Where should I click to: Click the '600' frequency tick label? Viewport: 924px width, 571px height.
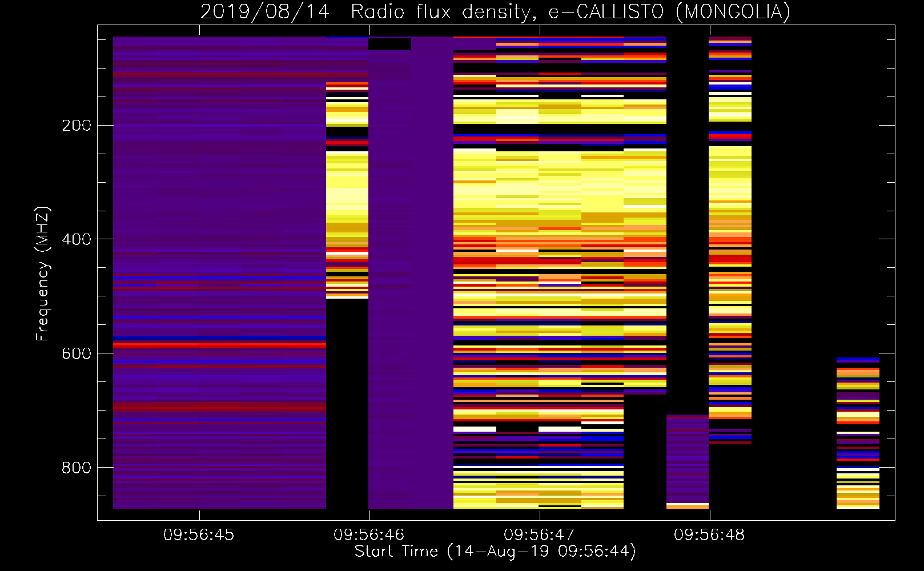[x=77, y=353]
